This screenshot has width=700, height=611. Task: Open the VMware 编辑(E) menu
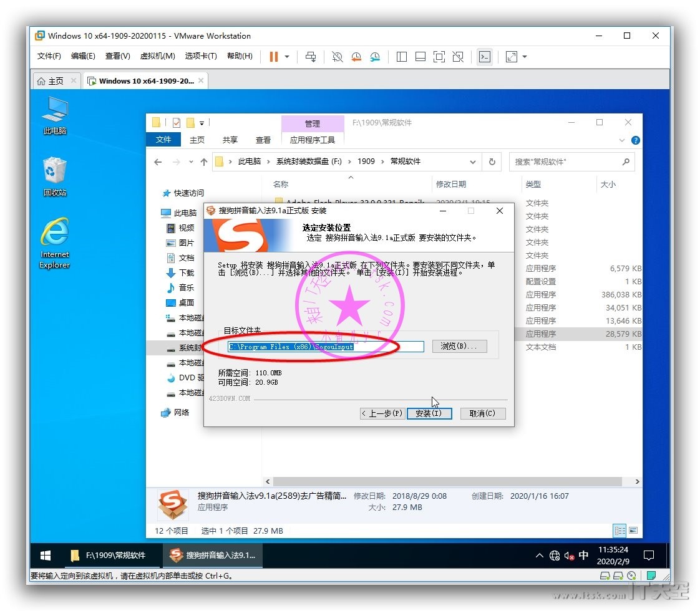(83, 55)
